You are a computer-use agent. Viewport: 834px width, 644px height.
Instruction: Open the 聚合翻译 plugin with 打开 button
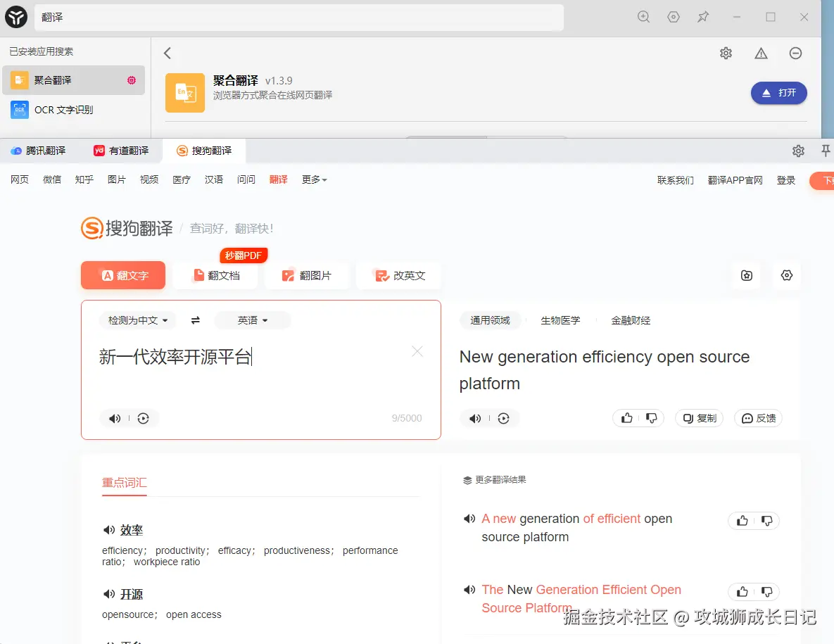[x=778, y=92]
